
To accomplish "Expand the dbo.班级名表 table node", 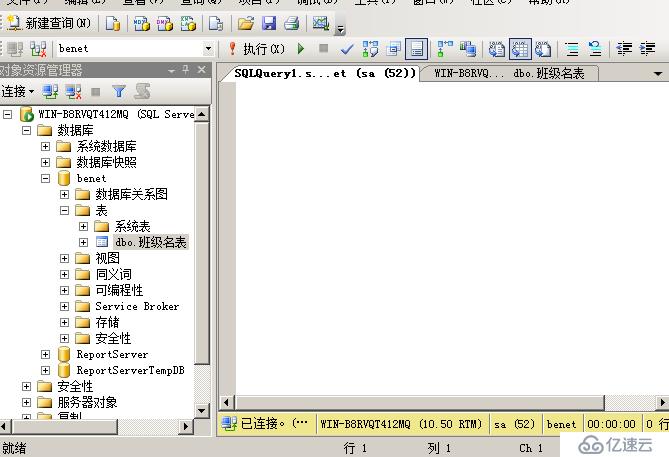I will click(x=83, y=242).
